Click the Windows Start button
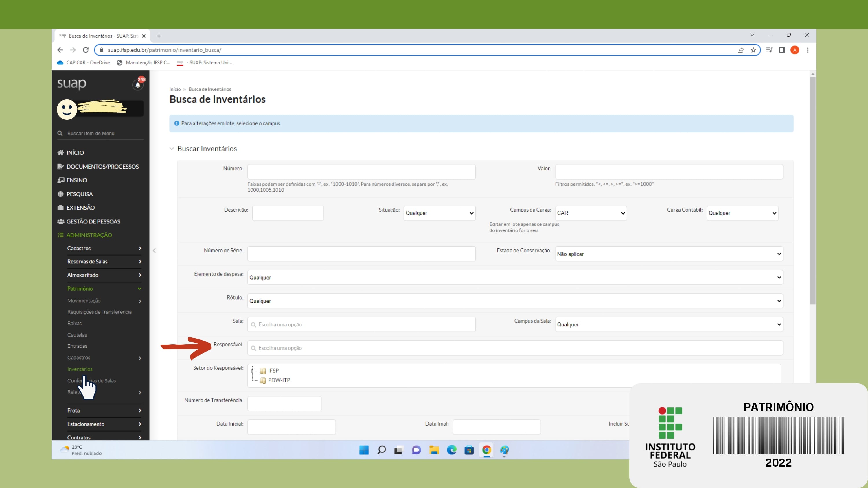This screenshot has height=488, width=868. click(x=364, y=450)
